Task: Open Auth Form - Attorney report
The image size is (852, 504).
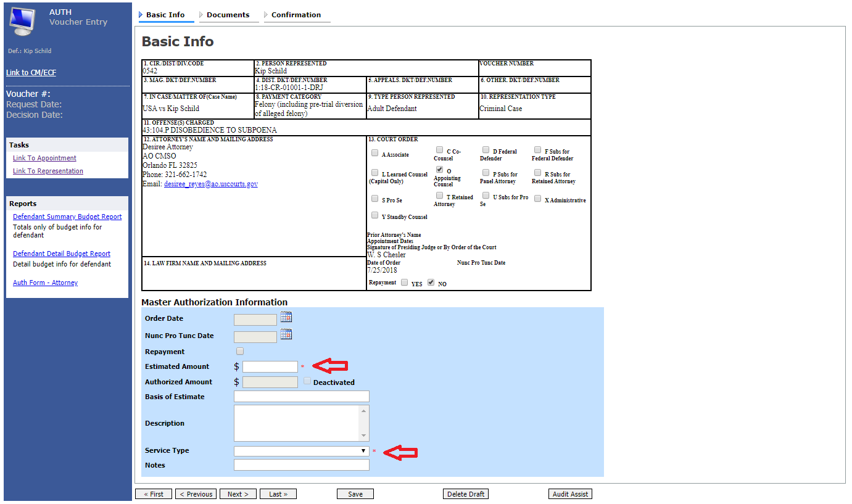Action: [x=45, y=283]
